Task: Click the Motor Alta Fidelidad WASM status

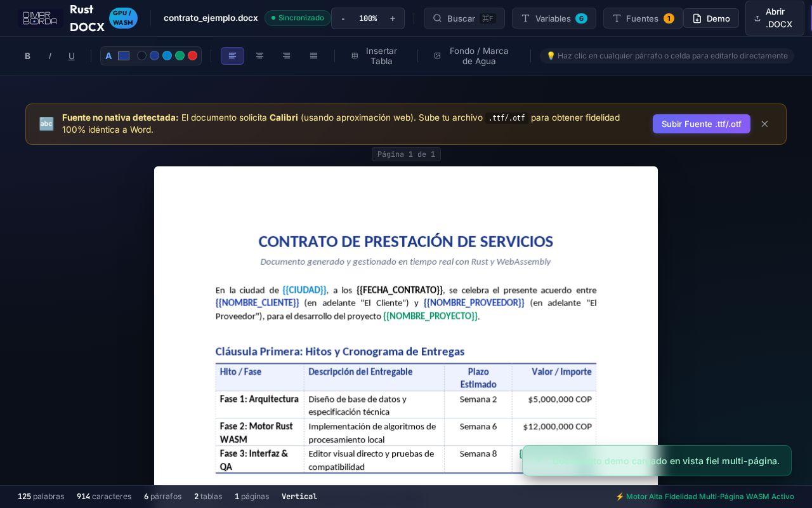Action: (705, 497)
